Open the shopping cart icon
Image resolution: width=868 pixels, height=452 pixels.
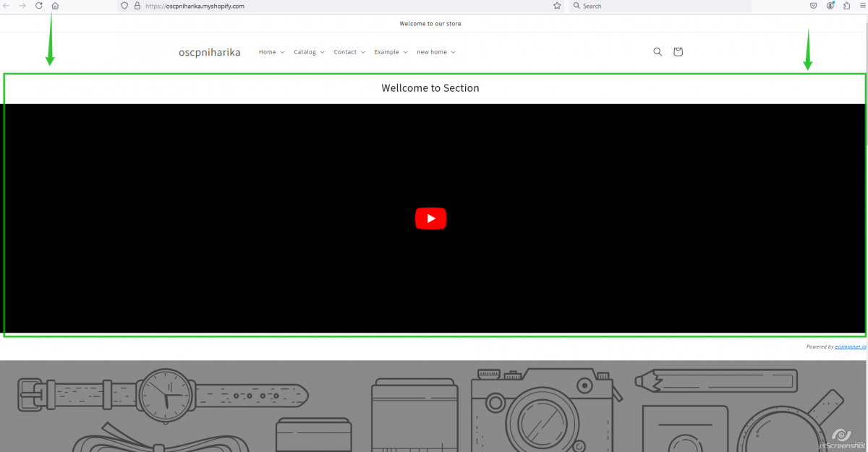click(x=678, y=51)
